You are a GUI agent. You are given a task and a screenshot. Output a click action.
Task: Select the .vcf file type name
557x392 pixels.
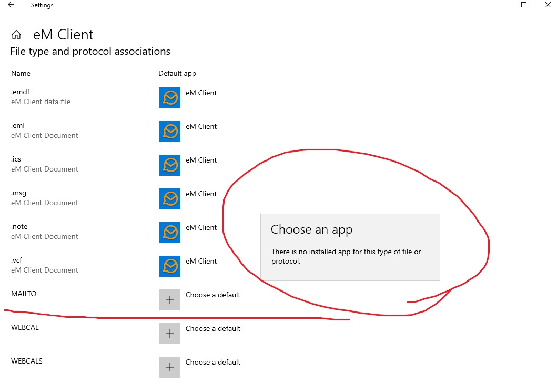coord(17,260)
